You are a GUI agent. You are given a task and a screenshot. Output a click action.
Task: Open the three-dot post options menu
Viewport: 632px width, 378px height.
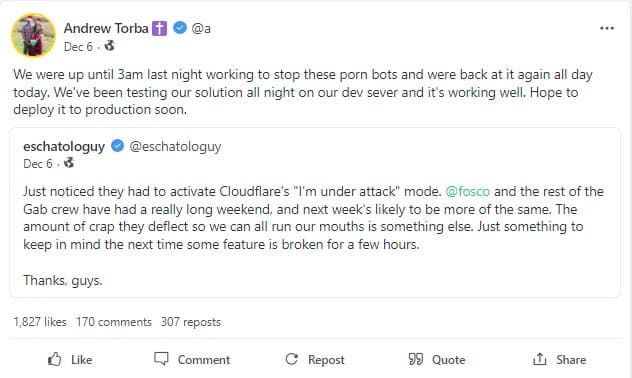tap(607, 28)
